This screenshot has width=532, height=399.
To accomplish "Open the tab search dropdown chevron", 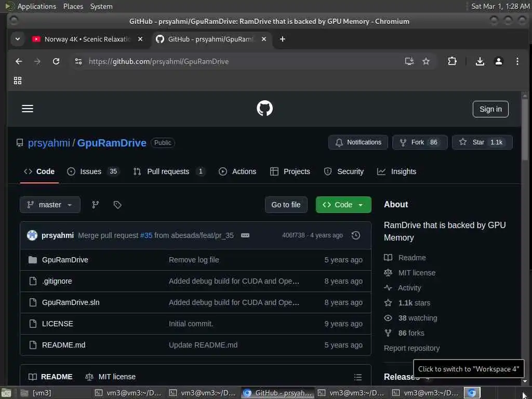I will click(18, 39).
